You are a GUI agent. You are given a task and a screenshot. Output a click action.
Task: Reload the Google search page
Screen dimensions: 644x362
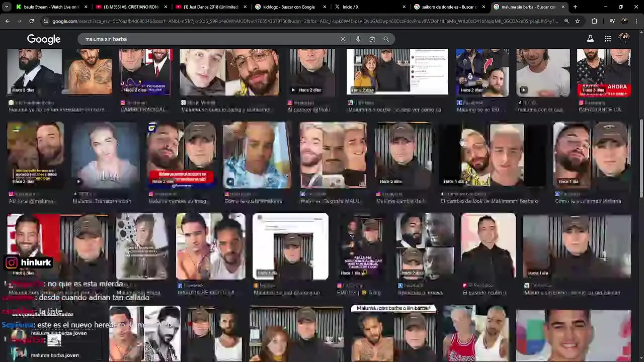(x=31, y=21)
